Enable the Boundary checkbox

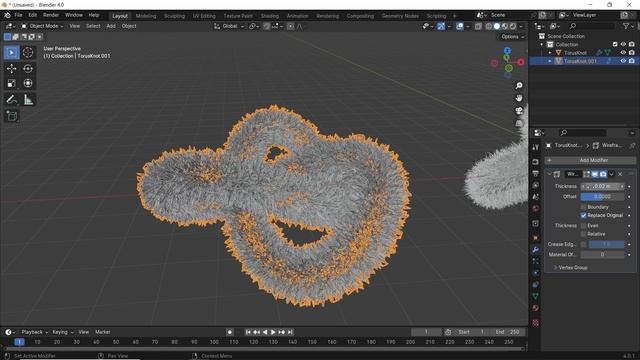tap(583, 207)
